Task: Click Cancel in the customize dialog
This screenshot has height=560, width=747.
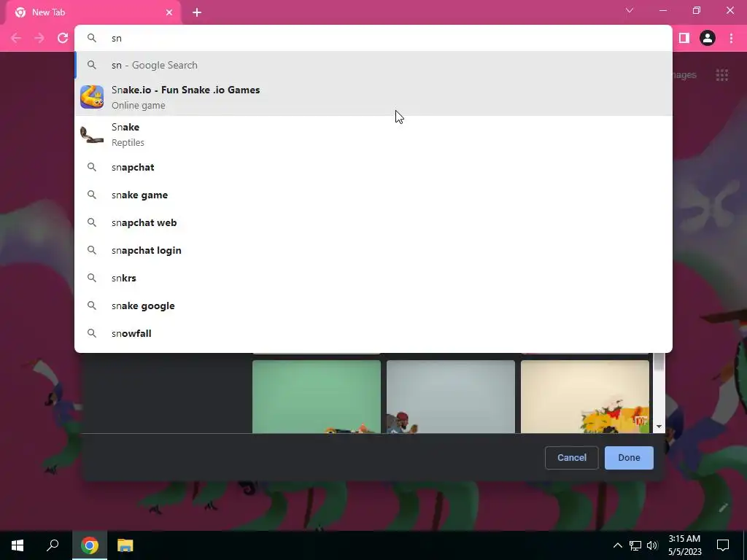Action: click(x=572, y=458)
